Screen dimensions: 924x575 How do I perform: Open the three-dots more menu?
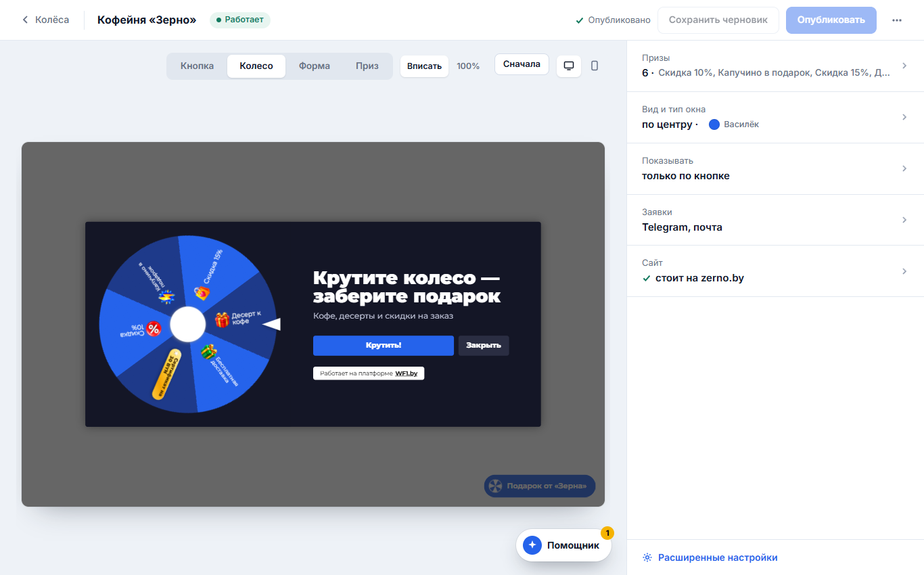tap(897, 20)
